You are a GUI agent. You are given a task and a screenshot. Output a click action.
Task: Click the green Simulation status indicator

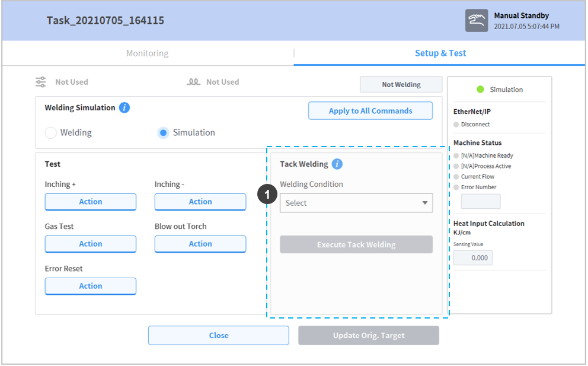[481, 90]
